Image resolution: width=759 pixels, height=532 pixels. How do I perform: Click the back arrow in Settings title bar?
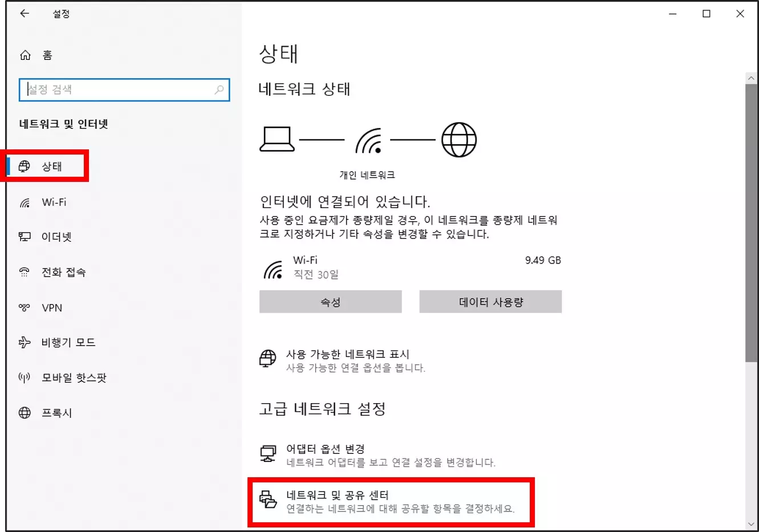pyautogui.click(x=25, y=14)
